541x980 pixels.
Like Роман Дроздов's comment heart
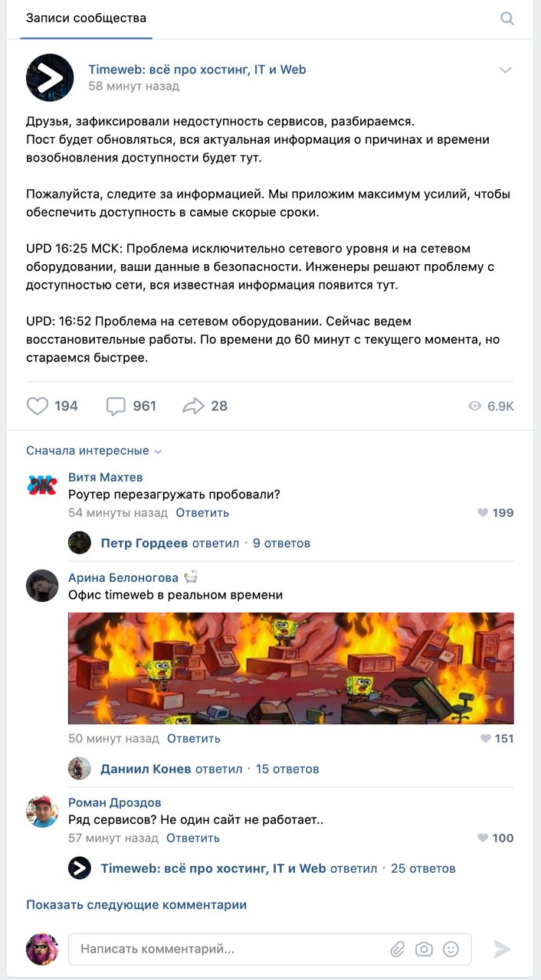pyautogui.click(x=483, y=838)
